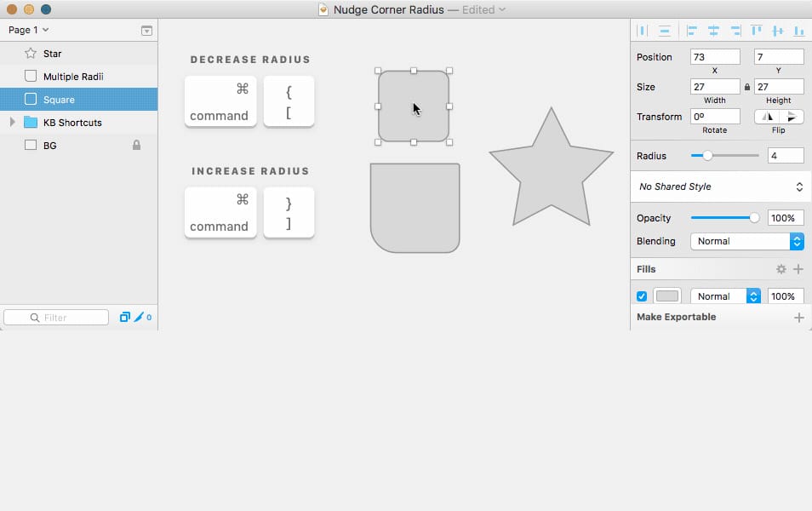Add an export option via Make Exportable plus
The height and width of the screenshot is (511, 812).
[798, 317]
